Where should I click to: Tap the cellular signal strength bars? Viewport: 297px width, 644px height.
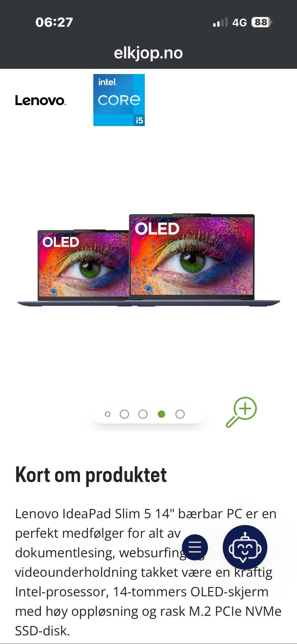click(220, 22)
